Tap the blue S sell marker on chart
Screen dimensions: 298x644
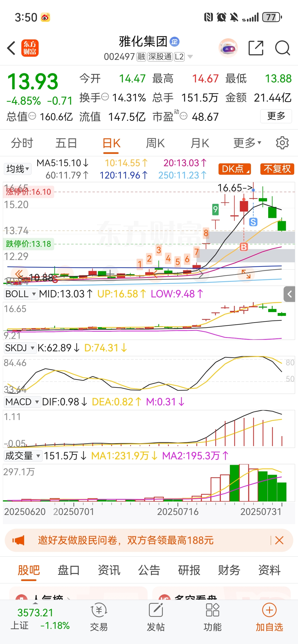coord(253,222)
